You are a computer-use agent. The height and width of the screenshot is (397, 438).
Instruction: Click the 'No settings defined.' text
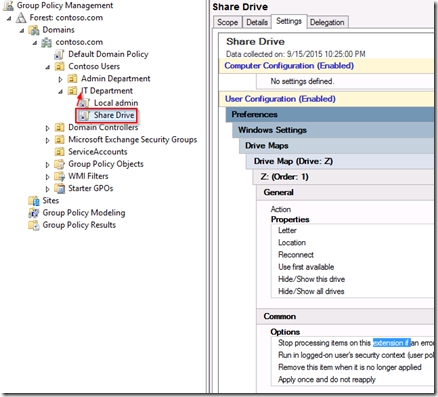(x=302, y=81)
